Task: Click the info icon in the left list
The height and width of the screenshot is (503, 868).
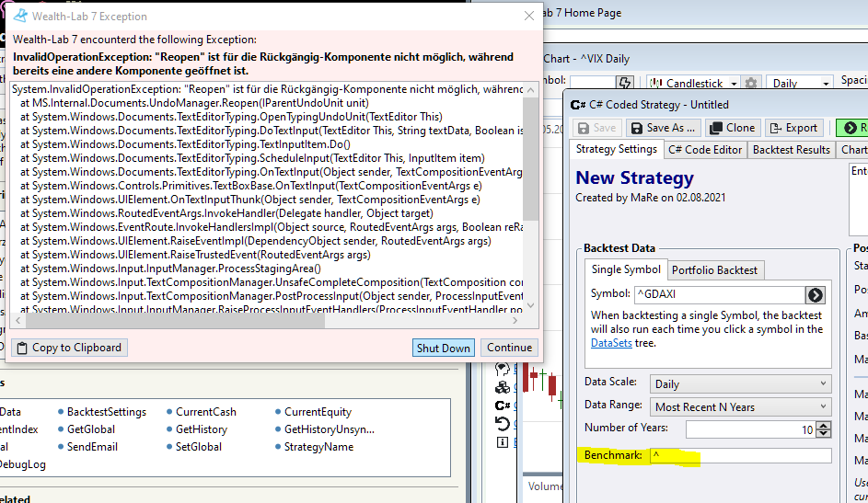Action: pyautogui.click(x=502, y=442)
